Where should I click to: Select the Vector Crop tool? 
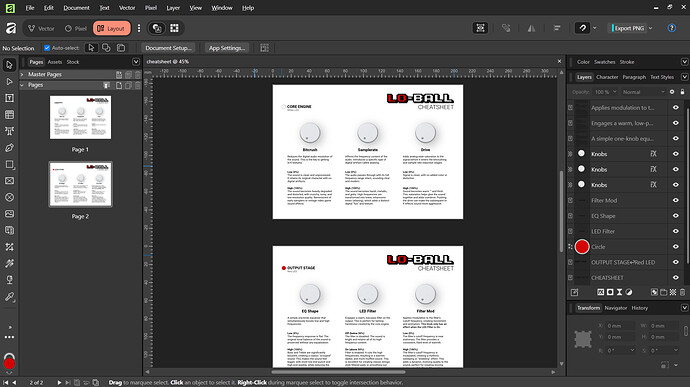coord(9,247)
